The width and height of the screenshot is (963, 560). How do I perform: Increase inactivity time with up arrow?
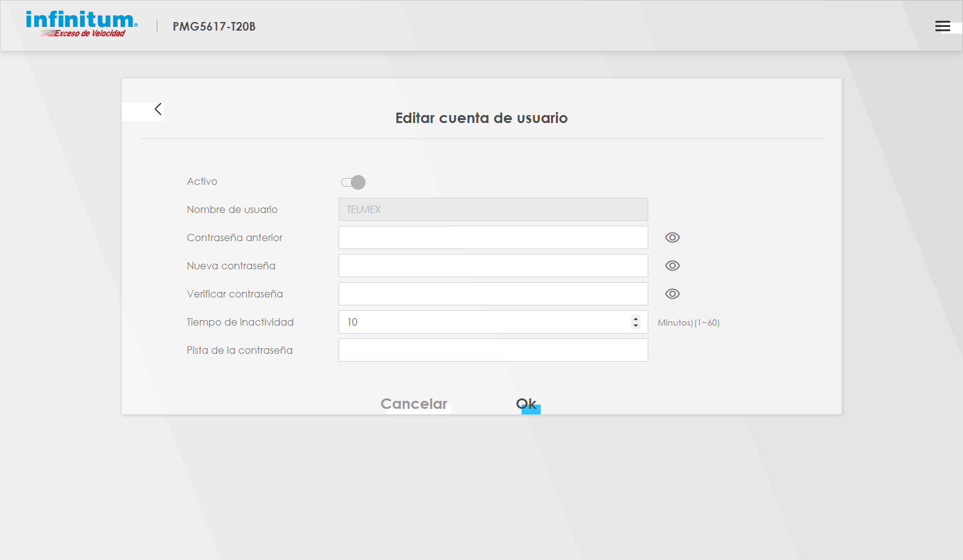pyautogui.click(x=635, y=318)
